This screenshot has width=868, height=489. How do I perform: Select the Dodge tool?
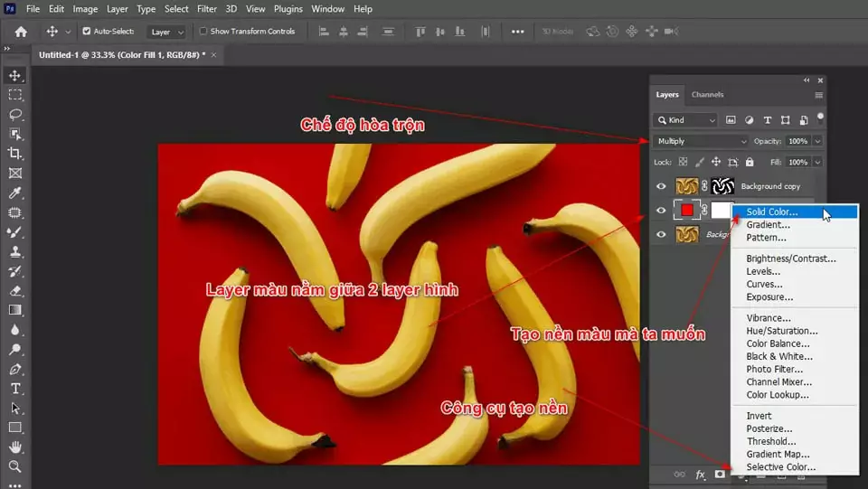coord(15,350)
